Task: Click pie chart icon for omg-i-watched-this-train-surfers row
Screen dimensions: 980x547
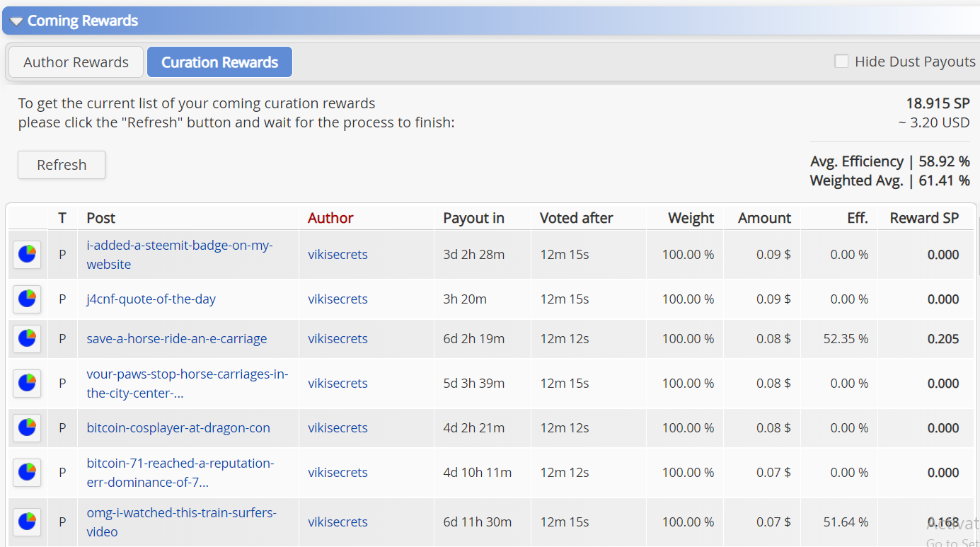Action: coord(27,522)
